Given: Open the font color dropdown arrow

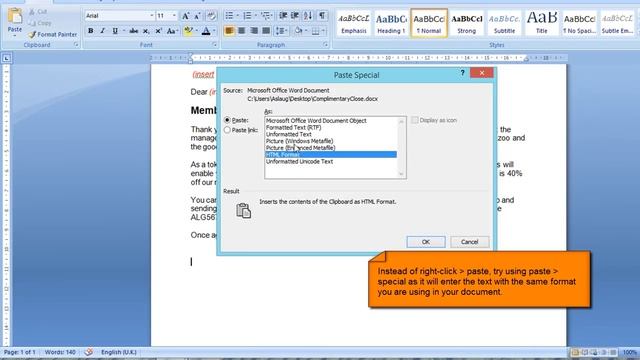Looking at the screenshot, I should (214, 31).
